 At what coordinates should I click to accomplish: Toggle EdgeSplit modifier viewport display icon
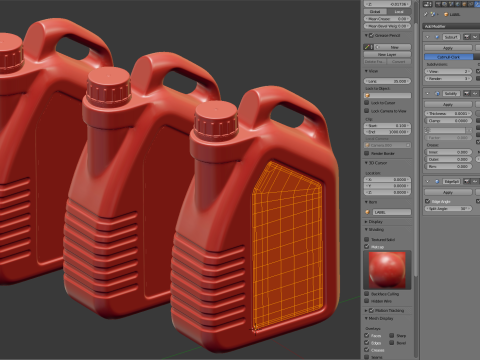(x=475, y=182)
